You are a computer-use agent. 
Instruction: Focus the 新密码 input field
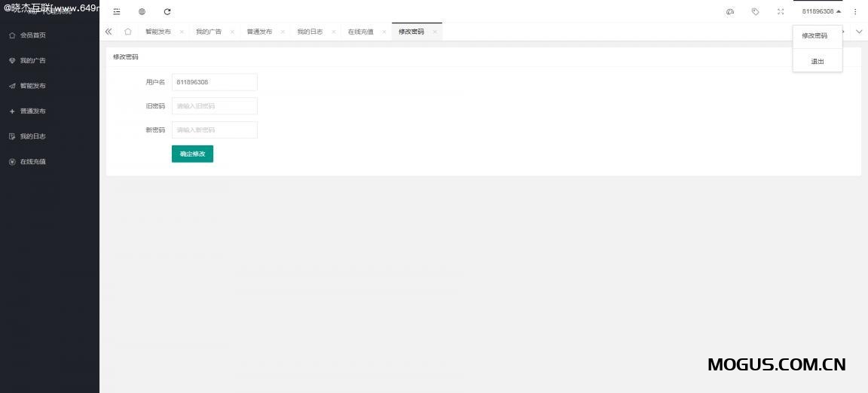(215, 130)
